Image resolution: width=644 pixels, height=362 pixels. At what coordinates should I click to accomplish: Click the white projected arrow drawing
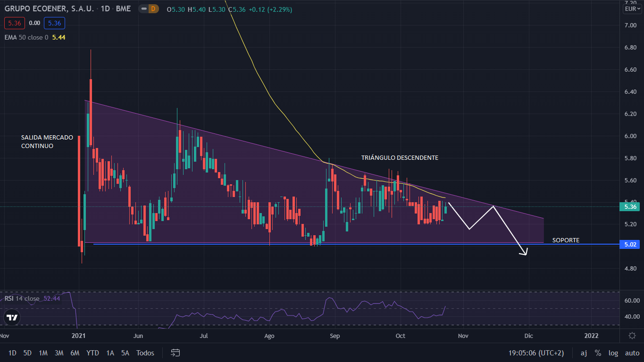coord(510,230)
